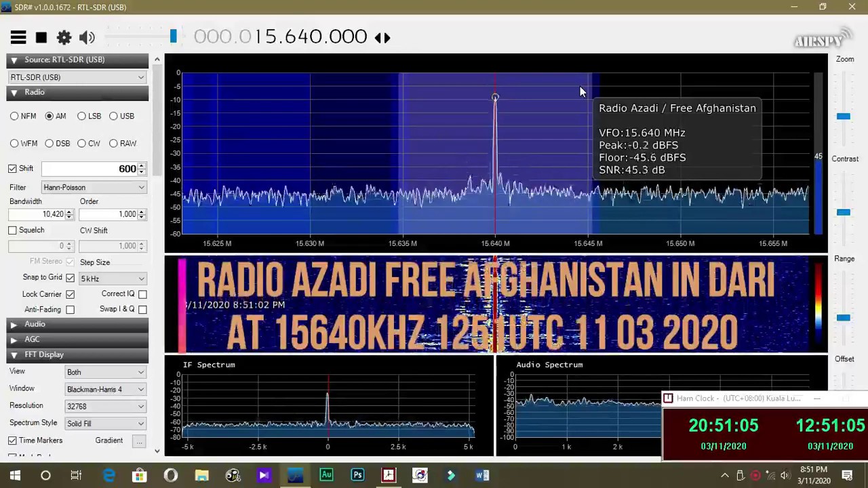Open the Blackman-Harris 4 window dropdown
This screenshot has height=488, width=868.
pyautogui.click(x=105, y=389)
